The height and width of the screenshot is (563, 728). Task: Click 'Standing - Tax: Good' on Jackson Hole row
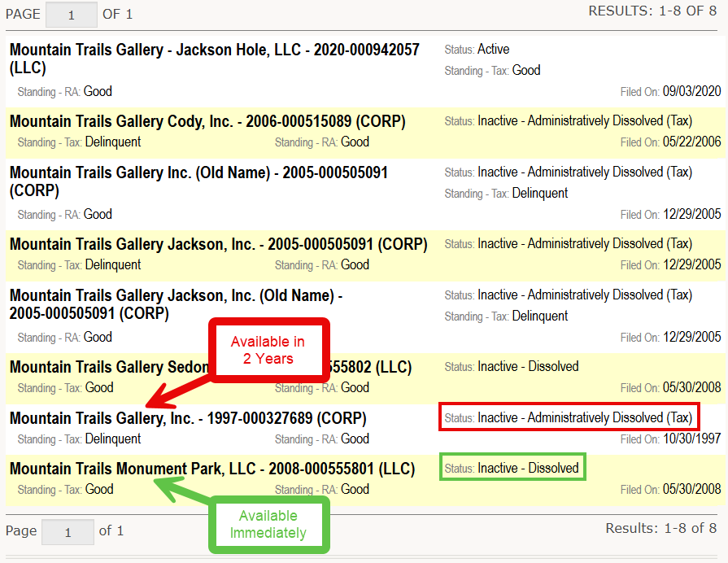492,71
